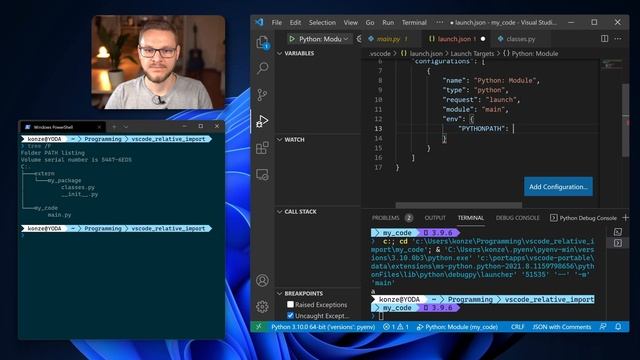This screenshot has width=640, height=360.
Task: Open launch.json via gear icon in debug toolbar
Action: (359, 39)
